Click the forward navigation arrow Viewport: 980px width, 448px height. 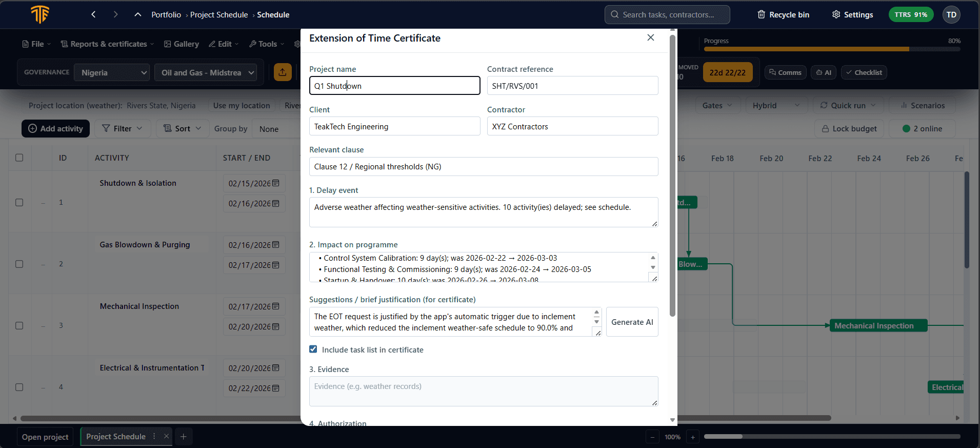115,15
